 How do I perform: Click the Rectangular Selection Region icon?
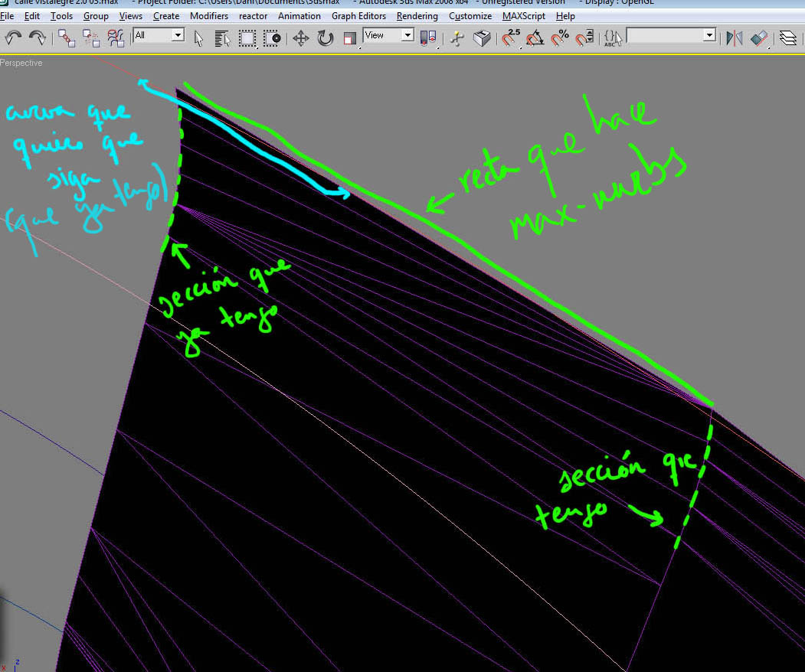pos(247,38)
